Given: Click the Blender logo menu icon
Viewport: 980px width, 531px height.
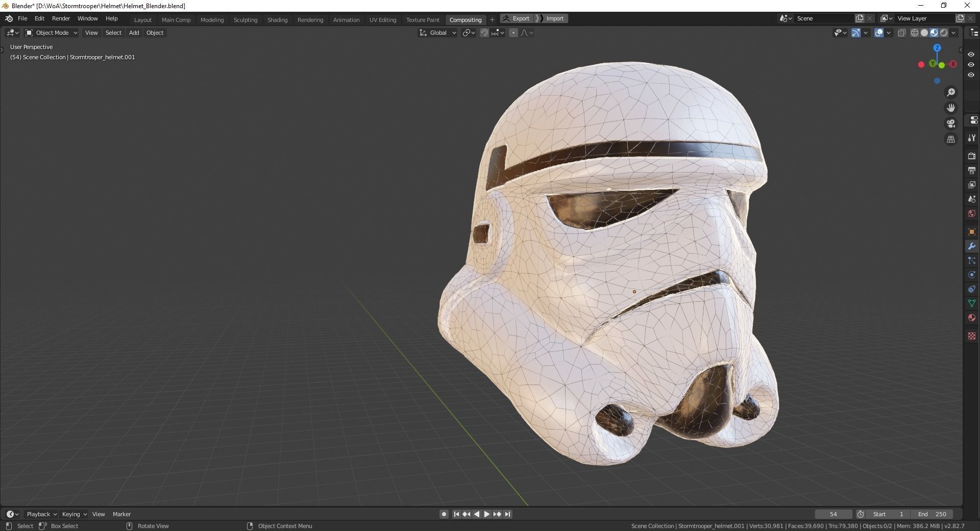Looking at the screenshot, I should [9, 18].
